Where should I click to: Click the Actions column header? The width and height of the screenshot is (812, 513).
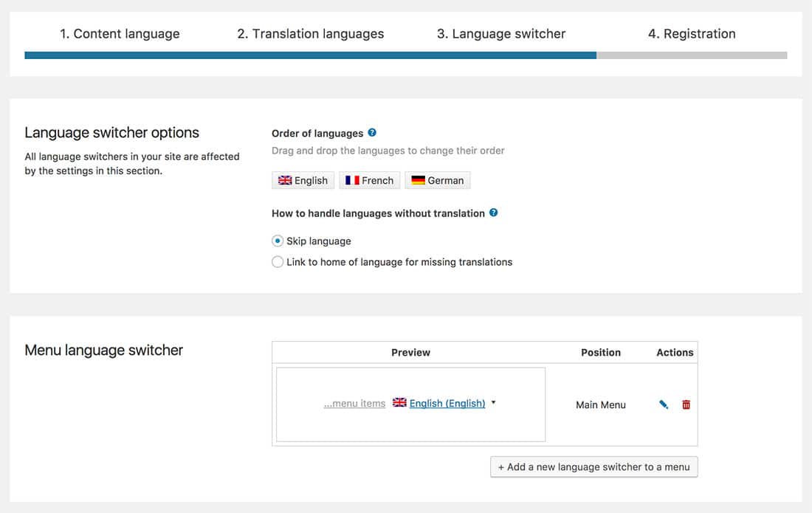(675, 353)
